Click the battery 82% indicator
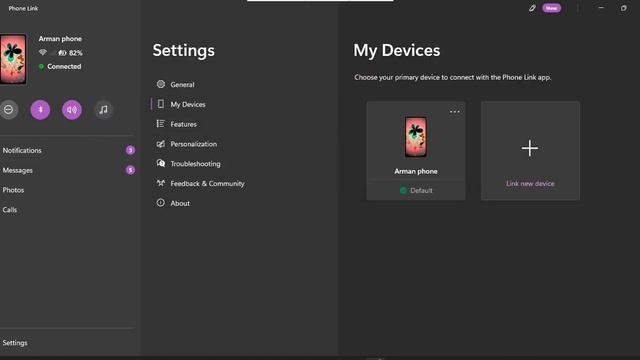Screen dimensions: 640x360 point(70,53)
